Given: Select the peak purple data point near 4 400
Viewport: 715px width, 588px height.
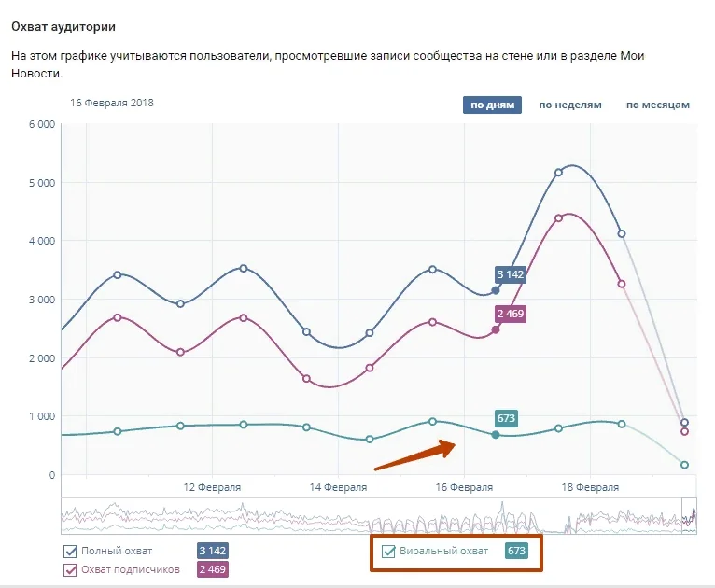Looking at the screenshot, I should (558, 218).
